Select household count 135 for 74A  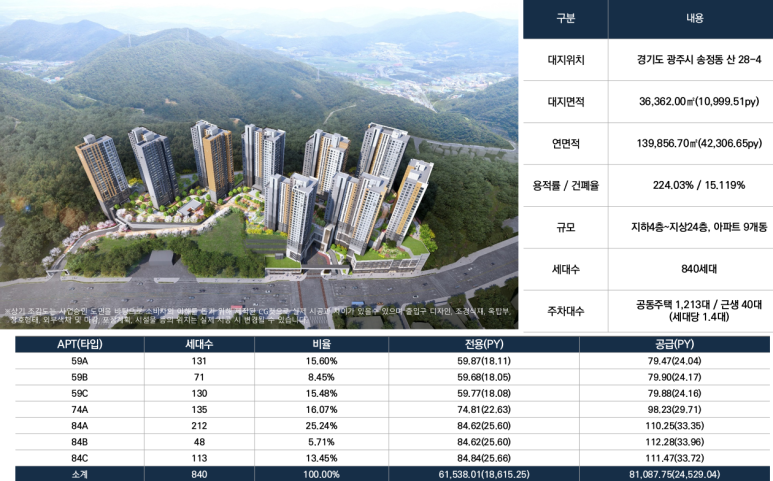coord(199,410)
